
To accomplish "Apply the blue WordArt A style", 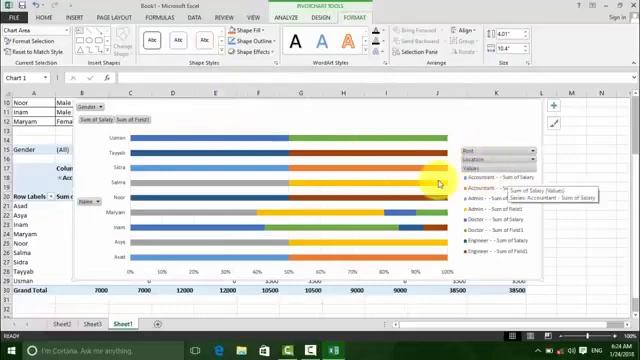I will 322,41.
